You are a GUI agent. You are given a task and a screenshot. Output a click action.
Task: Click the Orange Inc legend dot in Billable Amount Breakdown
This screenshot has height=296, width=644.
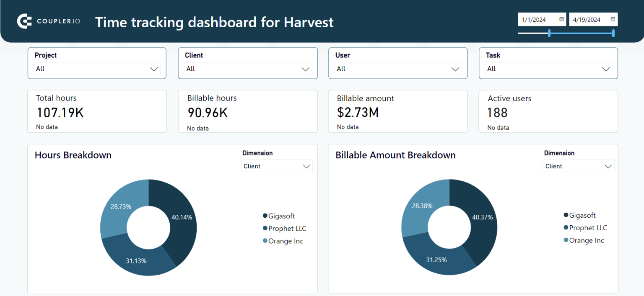pos(566,240)
